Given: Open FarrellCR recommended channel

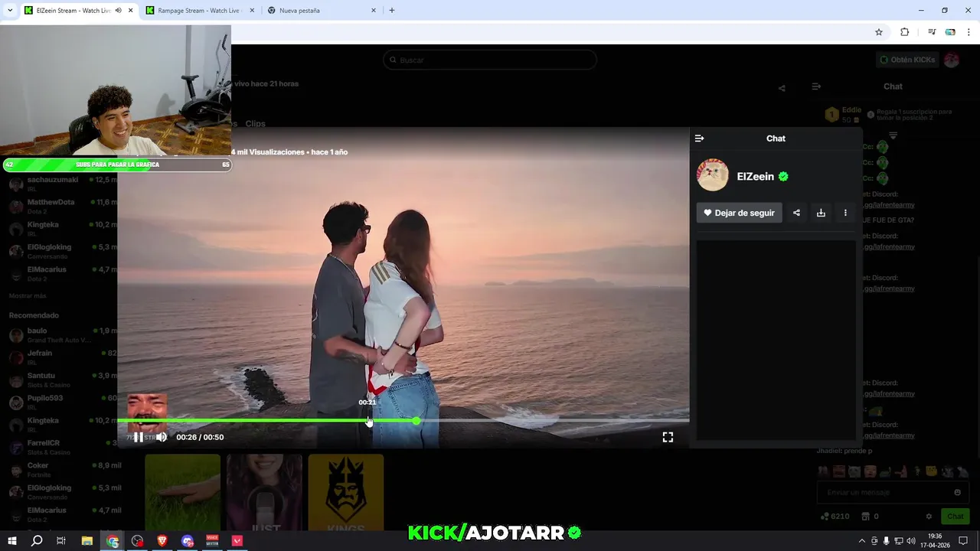Looking at the screenshot, I should pyautogui.click(x=61, y=447).
